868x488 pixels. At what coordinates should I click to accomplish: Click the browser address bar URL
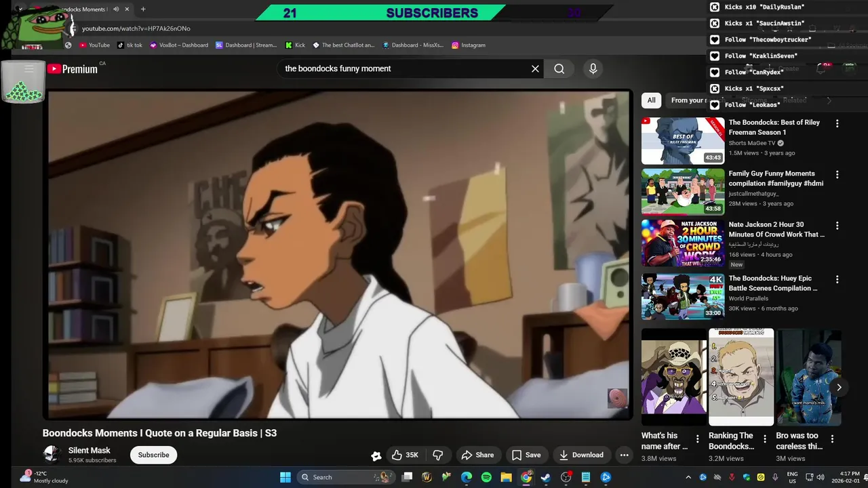136,28
